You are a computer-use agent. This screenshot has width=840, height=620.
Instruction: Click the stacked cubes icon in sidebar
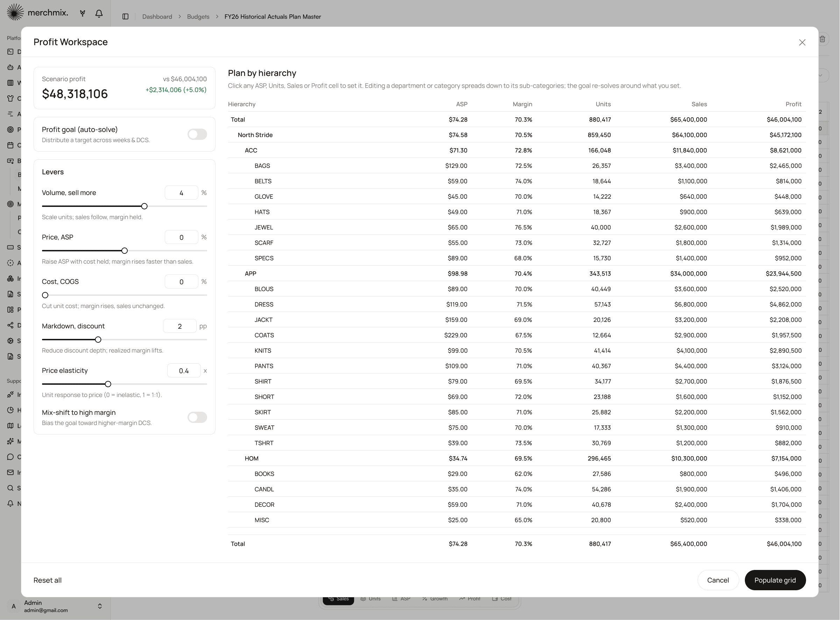[10, 278]
